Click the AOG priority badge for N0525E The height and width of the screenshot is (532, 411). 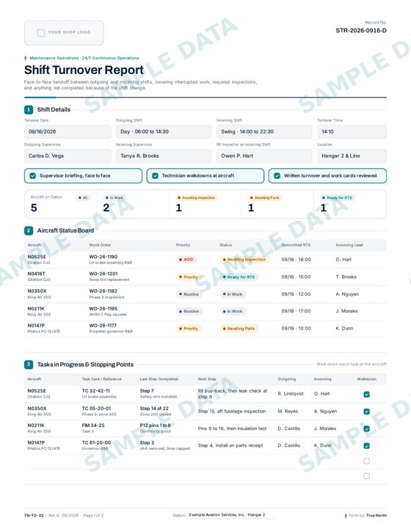[x=186, y=260]
